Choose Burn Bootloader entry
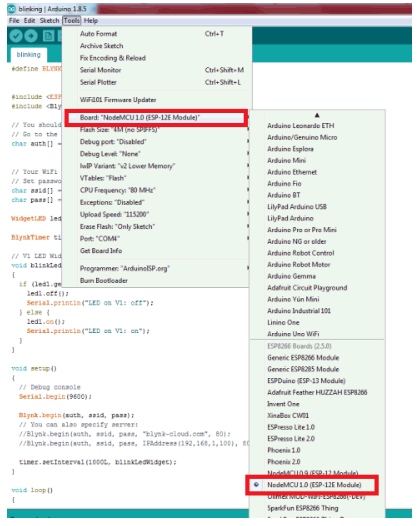 (x=156, y=280)
